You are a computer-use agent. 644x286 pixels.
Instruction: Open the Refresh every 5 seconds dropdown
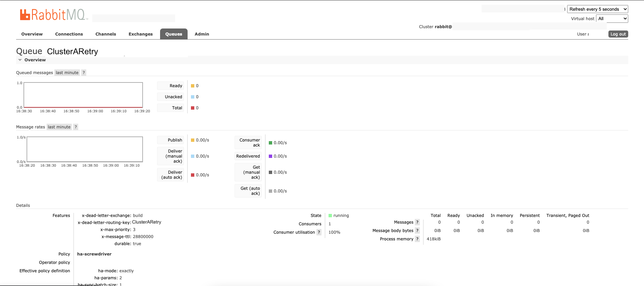(597, 9)
